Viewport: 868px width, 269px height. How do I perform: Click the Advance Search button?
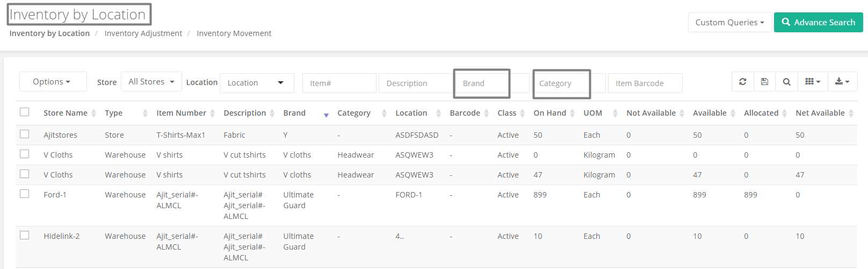pos(819,23)
